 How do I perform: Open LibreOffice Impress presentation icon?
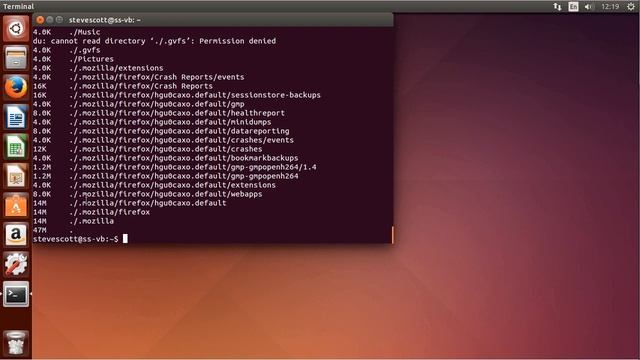coord(16,176)
